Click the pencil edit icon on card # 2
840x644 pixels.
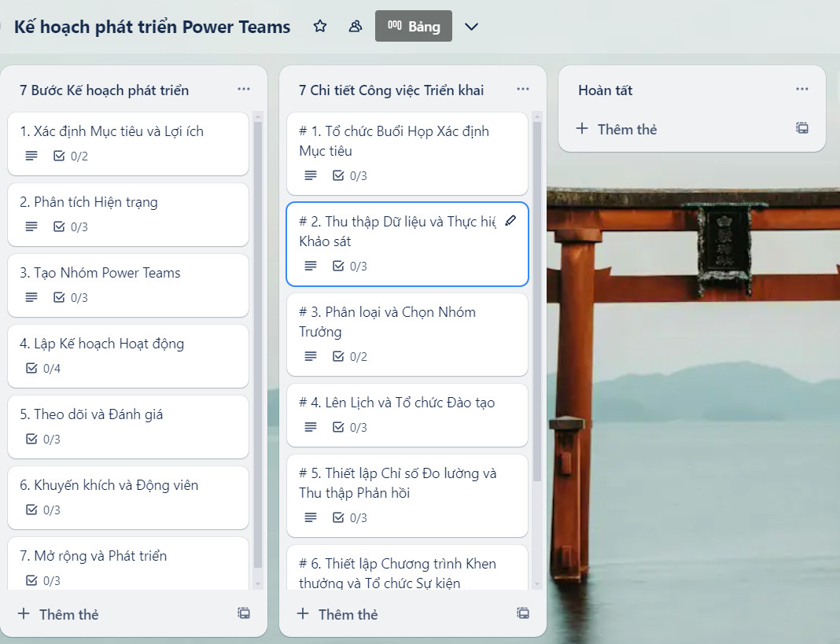(x=510, y=221)
